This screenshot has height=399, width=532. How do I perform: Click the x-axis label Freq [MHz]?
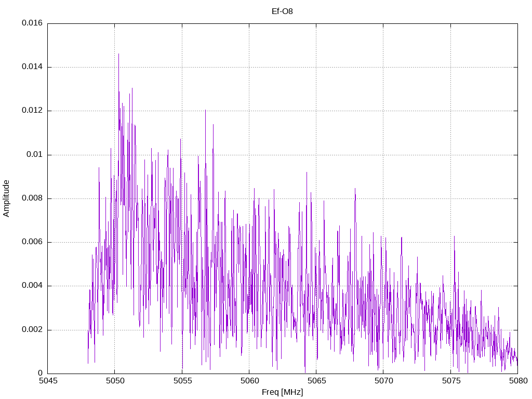coord(282,392)
